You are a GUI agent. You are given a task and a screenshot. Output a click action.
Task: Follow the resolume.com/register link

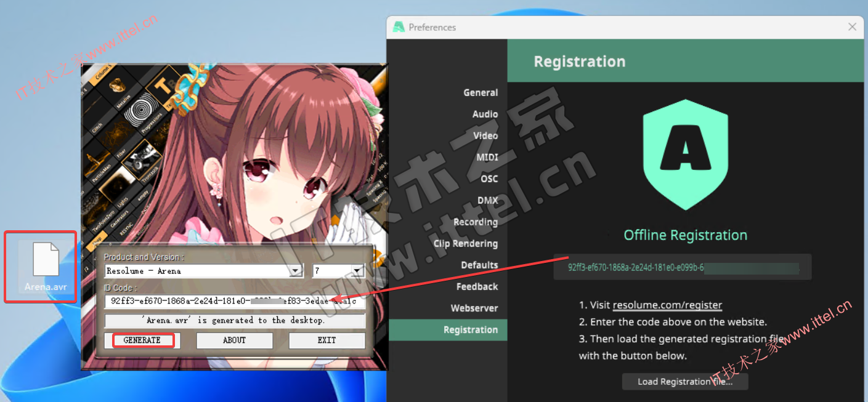pos(667,305)
